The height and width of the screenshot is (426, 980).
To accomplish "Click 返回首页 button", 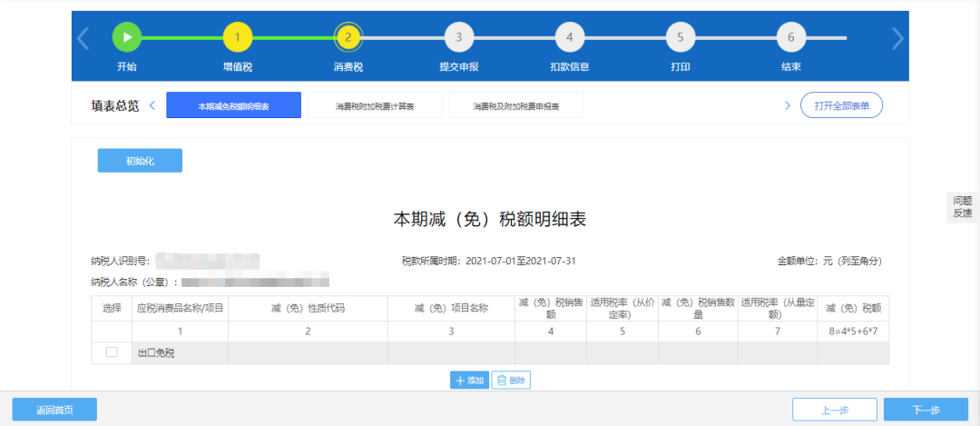I will point(54,410).
